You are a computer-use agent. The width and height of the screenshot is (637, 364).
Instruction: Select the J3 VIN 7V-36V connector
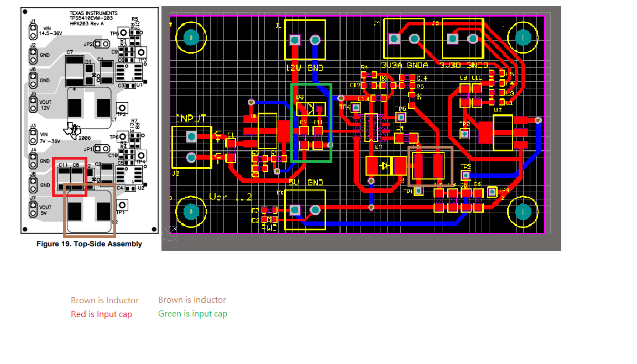coord(33,137)
